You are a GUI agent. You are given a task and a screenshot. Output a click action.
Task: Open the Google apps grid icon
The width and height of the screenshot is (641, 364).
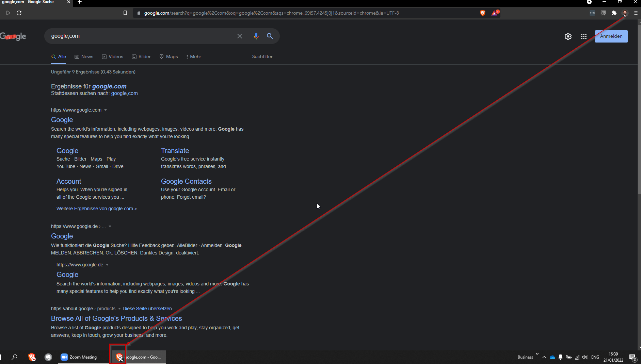[x=584, y=36]
